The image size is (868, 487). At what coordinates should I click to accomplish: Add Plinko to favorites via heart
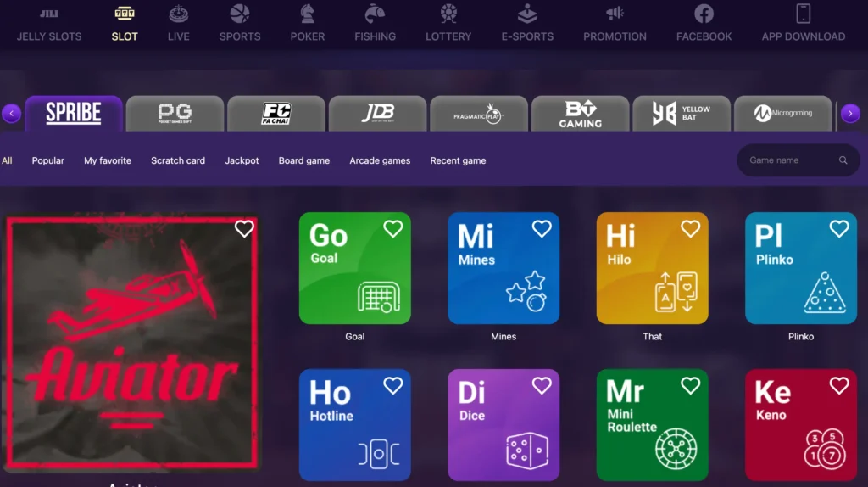(839, 229)
